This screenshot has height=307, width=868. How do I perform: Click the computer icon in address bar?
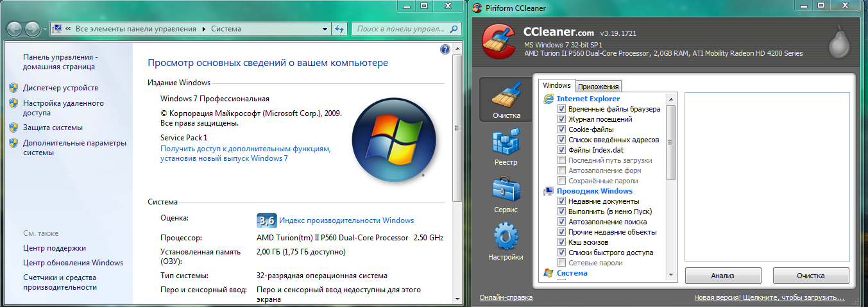57,29
